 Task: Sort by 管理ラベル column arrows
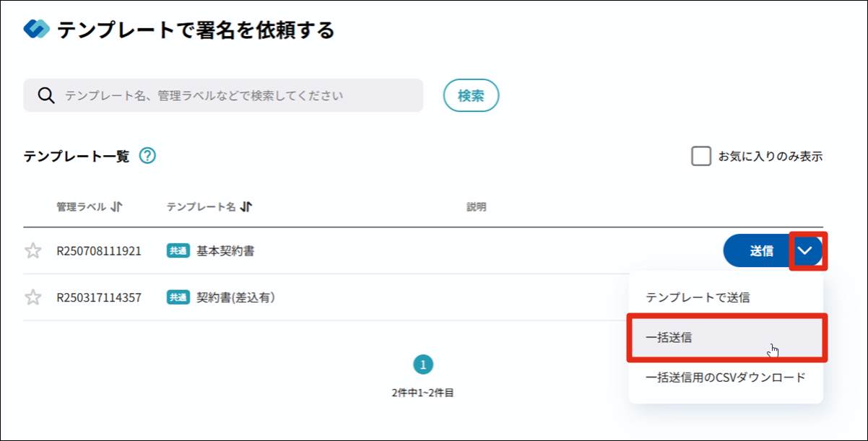coord(117,207)
